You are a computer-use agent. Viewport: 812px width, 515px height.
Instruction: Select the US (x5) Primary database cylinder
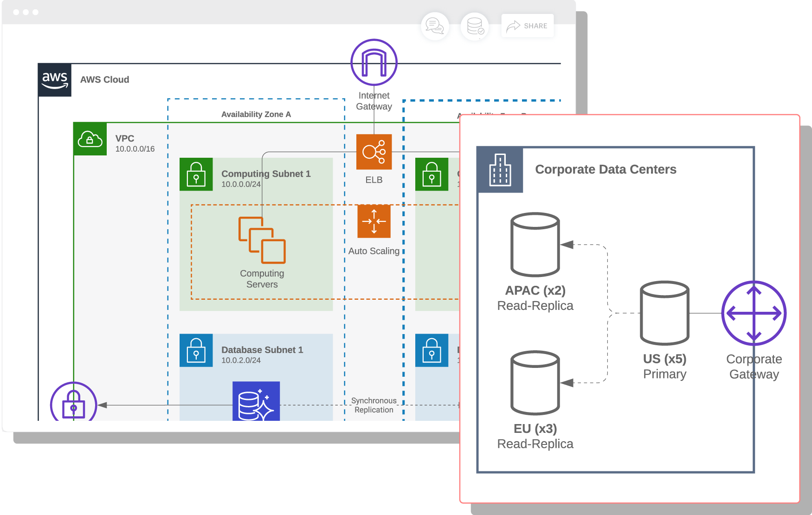(x=664, y=314)
